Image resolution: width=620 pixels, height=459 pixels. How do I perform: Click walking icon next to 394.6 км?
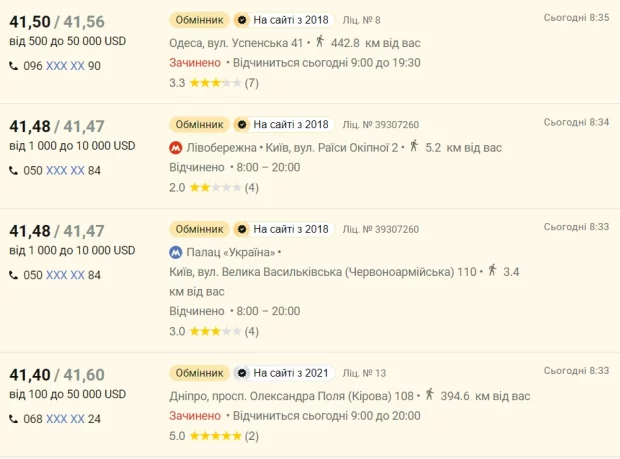click(x=430, y=394)
